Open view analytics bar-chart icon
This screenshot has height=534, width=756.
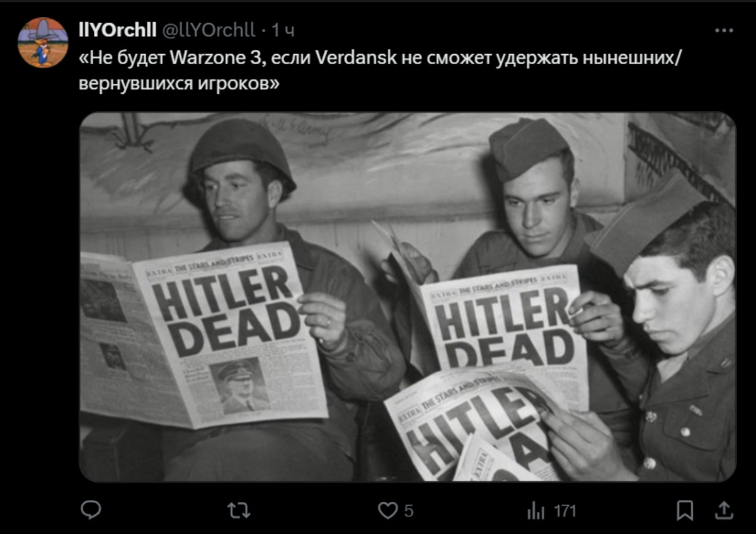pos(535,511)
